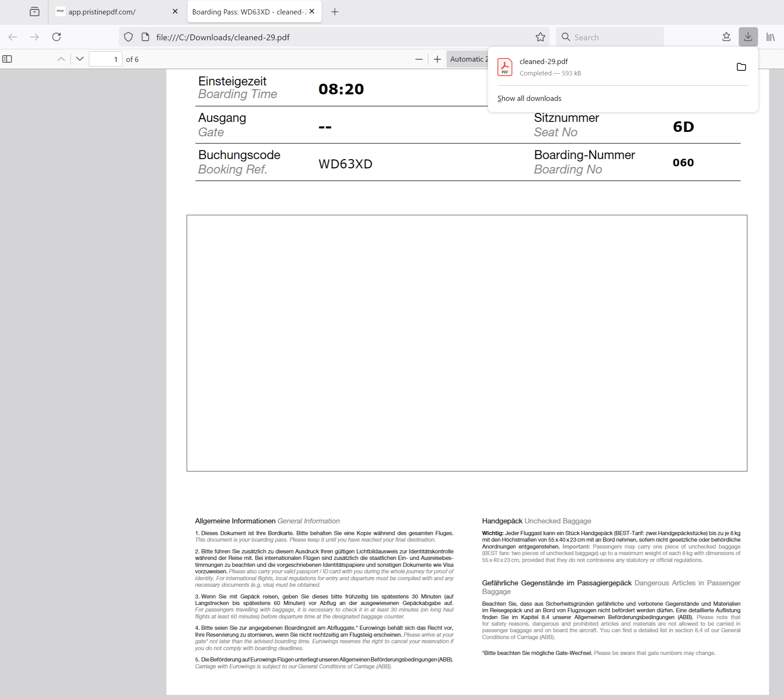
Task: Open Firefox View in the tab bar
Action: point(34,11)
